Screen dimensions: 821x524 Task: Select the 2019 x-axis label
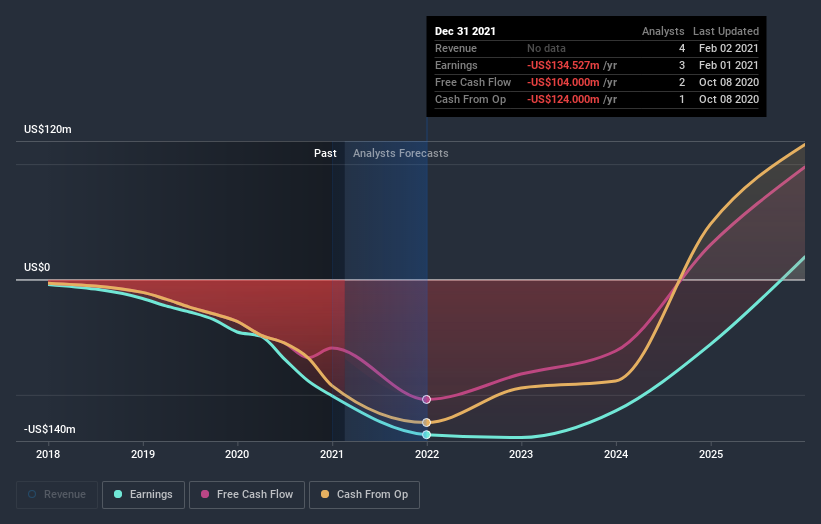(143, 454)
